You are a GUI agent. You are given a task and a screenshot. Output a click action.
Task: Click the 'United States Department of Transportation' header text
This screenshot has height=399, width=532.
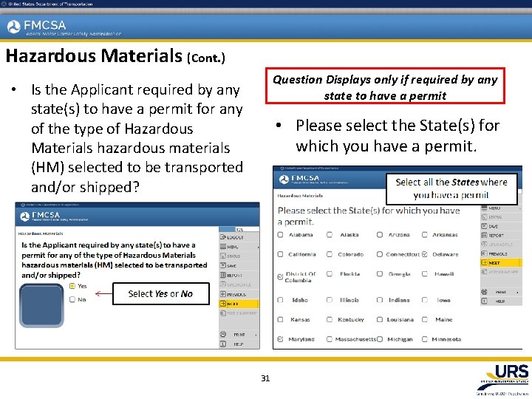tap(50, 4)
